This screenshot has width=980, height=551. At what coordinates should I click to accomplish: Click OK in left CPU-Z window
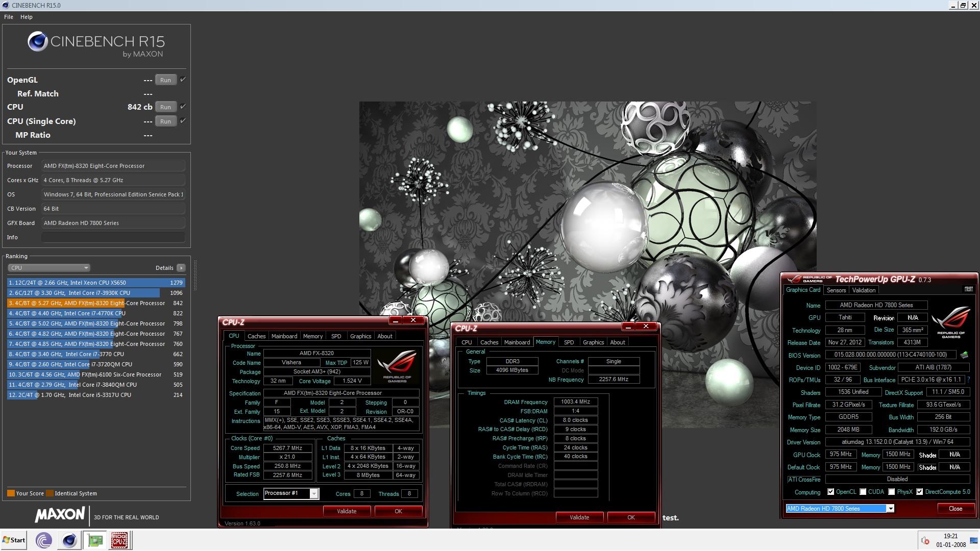tap(398, 511)
